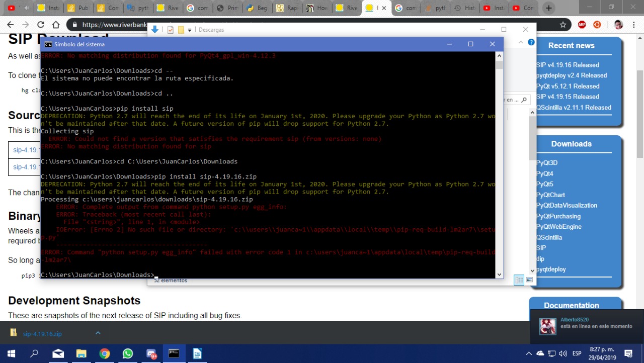Open 'pyqtdeploy v2.4 Released' news link
Image resolution: width=644 pixels, height=363 pixels.
coord(572,75)
